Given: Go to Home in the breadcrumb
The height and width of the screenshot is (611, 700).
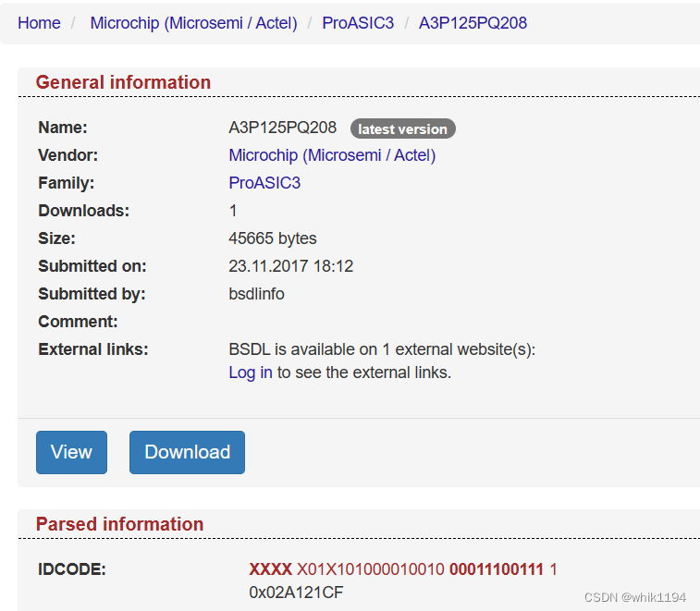Looking at the screenshot, I should coord(39,23).
